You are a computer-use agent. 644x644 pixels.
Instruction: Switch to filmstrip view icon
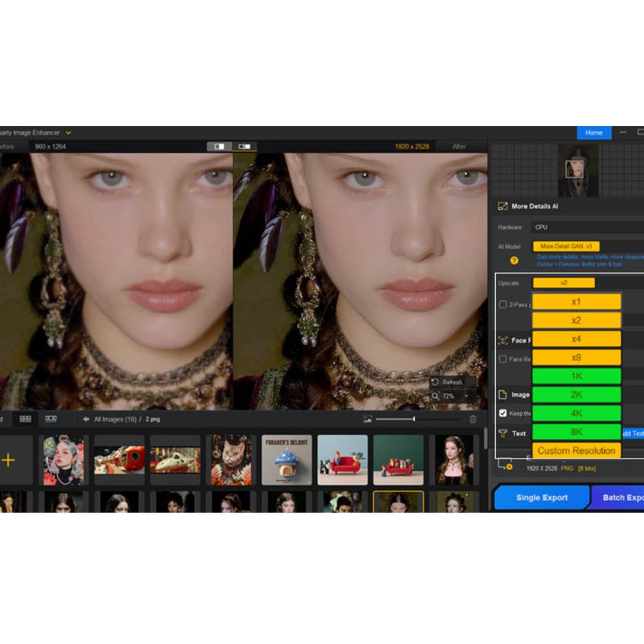coord(51,419)
